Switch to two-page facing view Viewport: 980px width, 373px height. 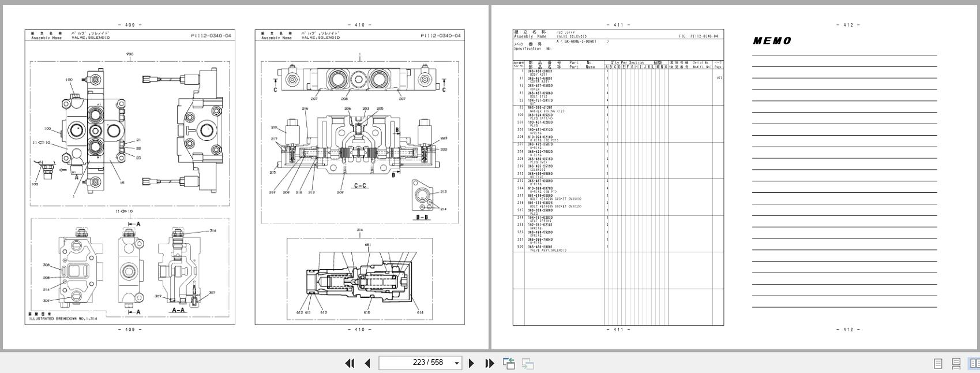975,364
